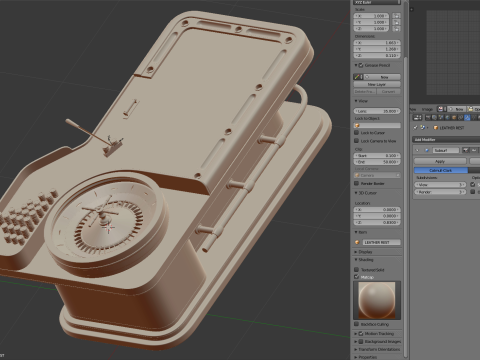Click the UV editor image browse icon
Screen dimensions: 480x360
click(441, 109)
